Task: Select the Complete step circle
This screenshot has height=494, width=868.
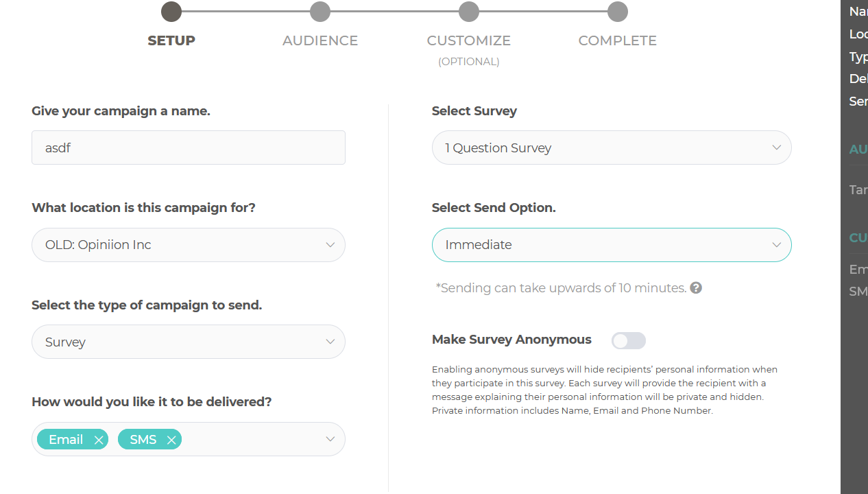Action: click(x=618, y=12)
